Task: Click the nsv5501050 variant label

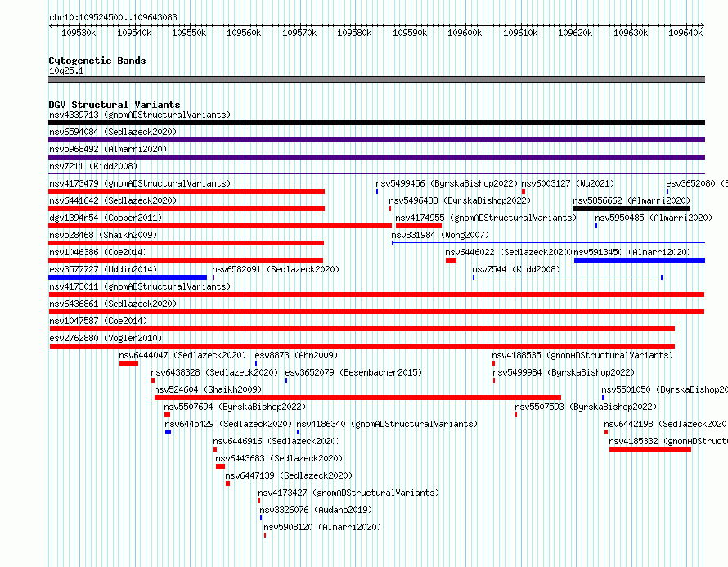Action: click(x=664, y=389)
